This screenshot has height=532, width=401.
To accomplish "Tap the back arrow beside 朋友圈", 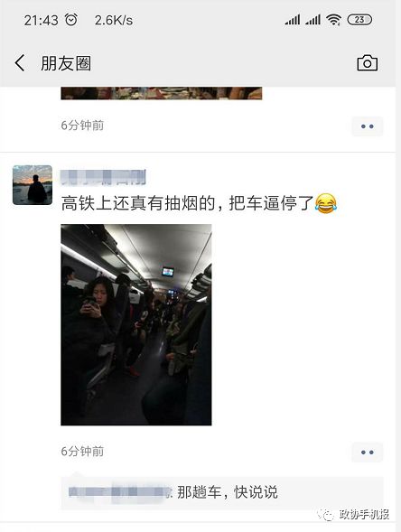I will coord(20,63).
